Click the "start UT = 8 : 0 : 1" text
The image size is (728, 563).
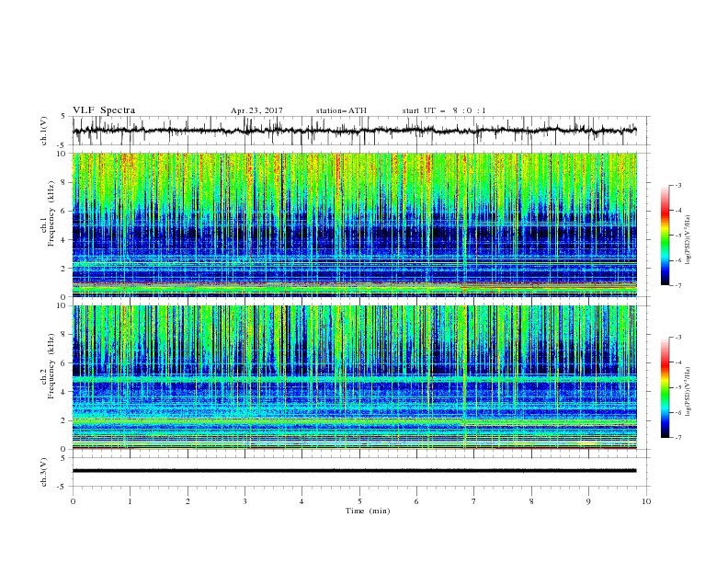(444, 110)
